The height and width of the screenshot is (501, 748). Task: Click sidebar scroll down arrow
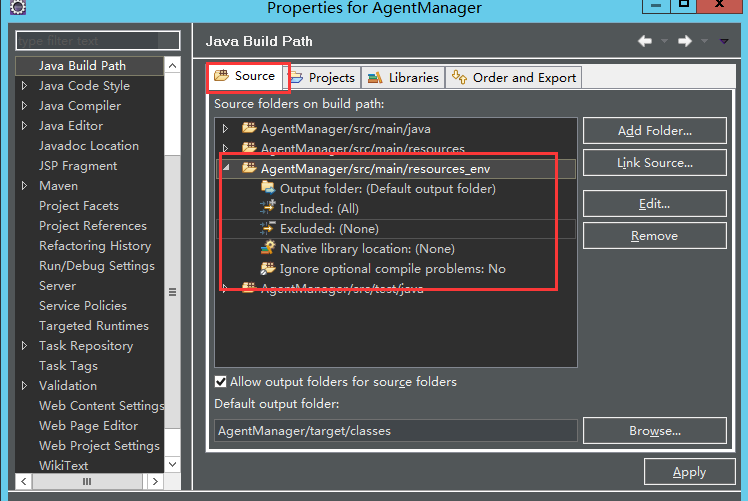coord(173,464)
